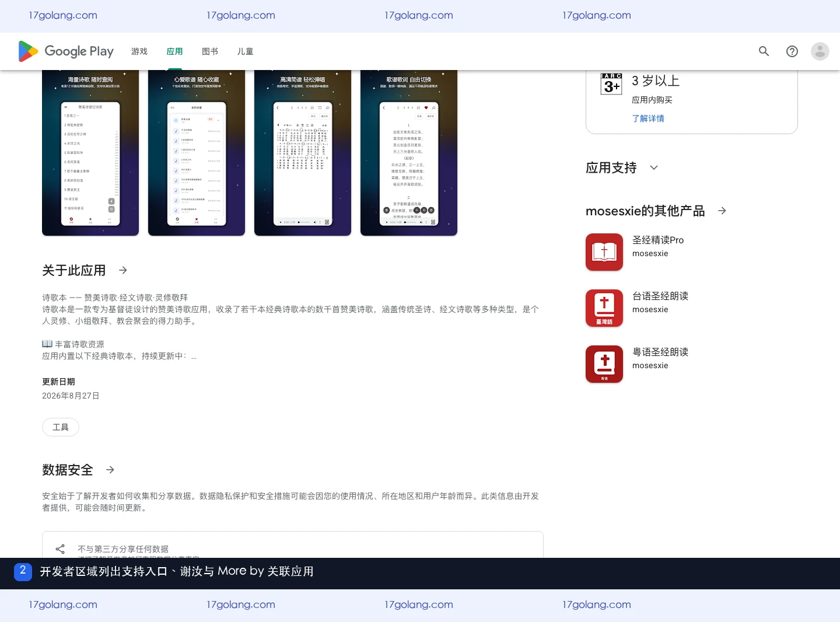Image resolution: width=840 pixels, height=622 pixels.
Task: Open the 粤语圣经朗读 app icon
Action: point(604,364)
